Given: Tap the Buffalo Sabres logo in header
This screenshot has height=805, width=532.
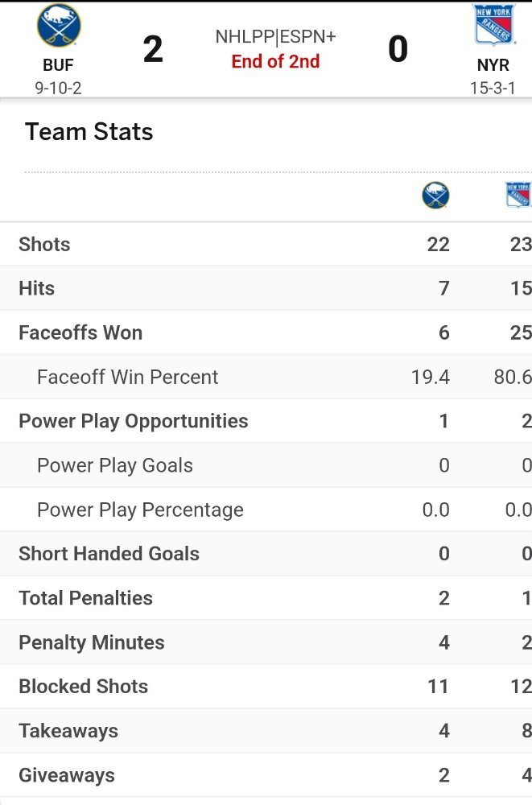Looking at the screenshot, I should tap(59, 25).
